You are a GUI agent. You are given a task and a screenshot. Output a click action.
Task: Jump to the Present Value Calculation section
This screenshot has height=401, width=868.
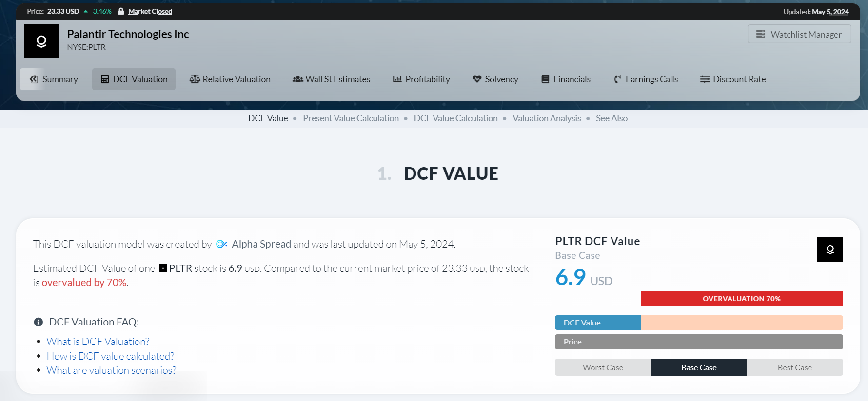pyautogui.click(x=351, y=118)
